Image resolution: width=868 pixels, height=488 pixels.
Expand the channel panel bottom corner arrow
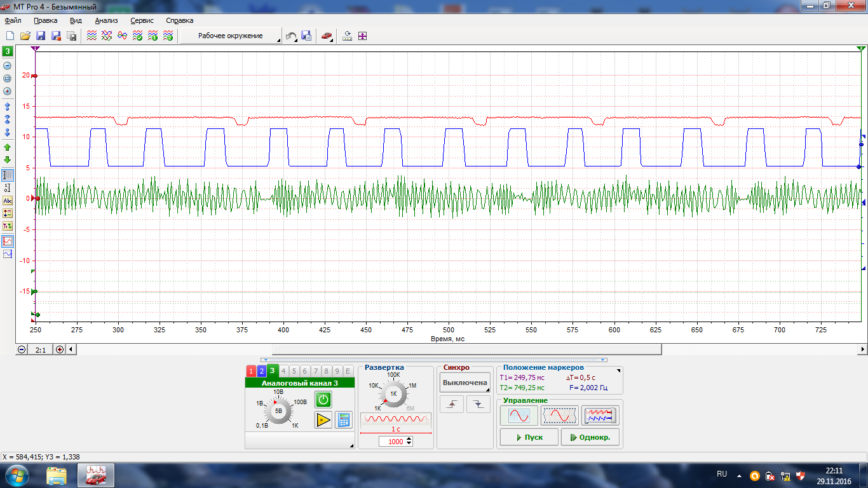coord(351,446)
